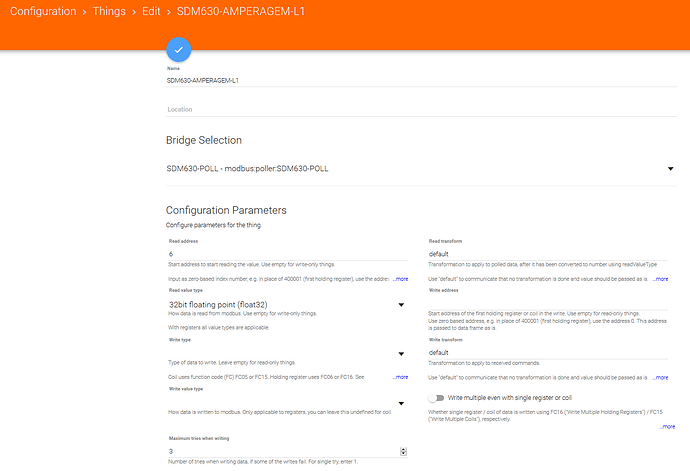
Task: Click the Maximum tries when writing field
Action: pyautogui.click(x=285, y=452)
